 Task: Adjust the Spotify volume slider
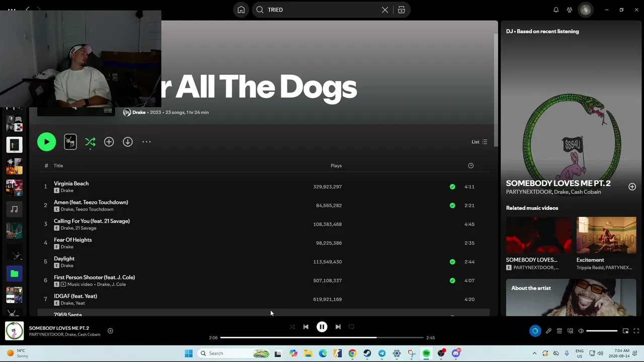point(602,331)
